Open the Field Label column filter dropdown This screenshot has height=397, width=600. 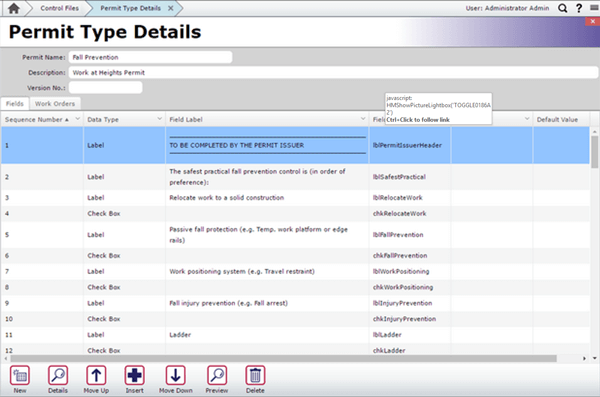(x=363, y=119)
